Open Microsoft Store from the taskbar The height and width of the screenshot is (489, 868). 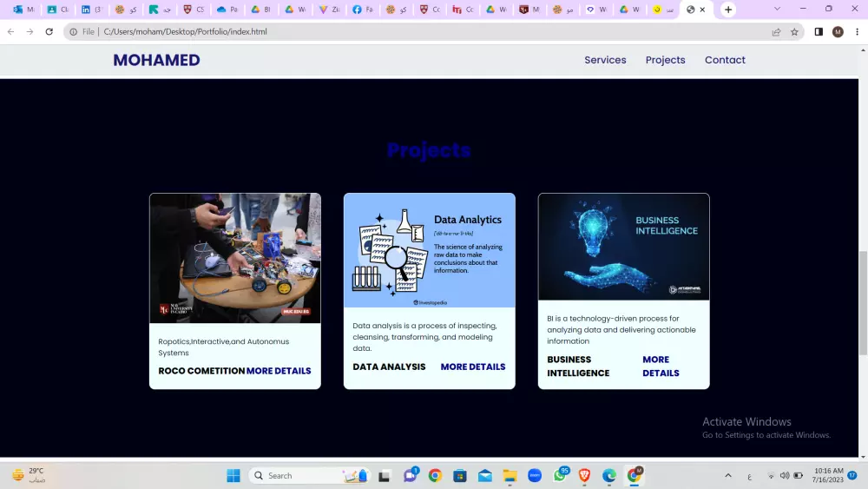tap(460, 475)
